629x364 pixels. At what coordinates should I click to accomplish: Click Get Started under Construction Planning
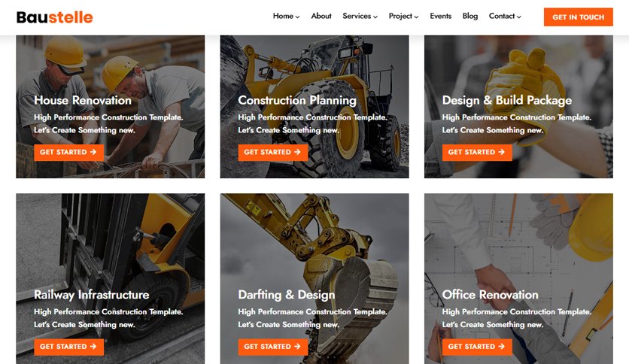(x=273, y=153)
